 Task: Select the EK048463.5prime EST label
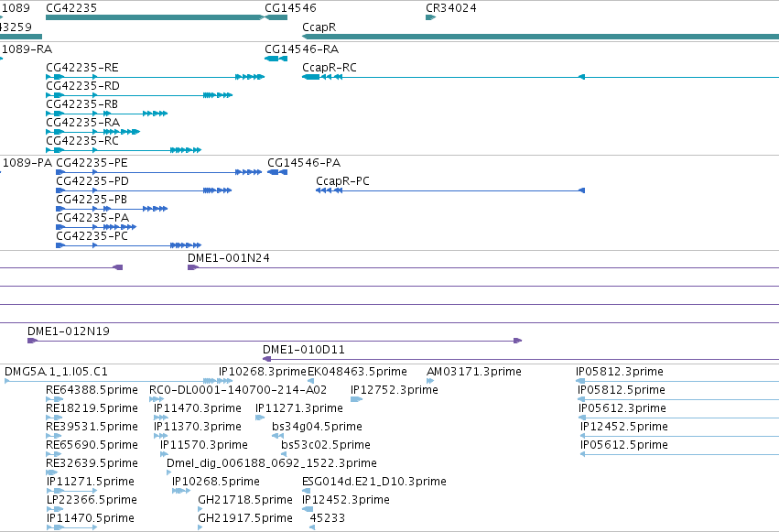[x=357, y=372]
